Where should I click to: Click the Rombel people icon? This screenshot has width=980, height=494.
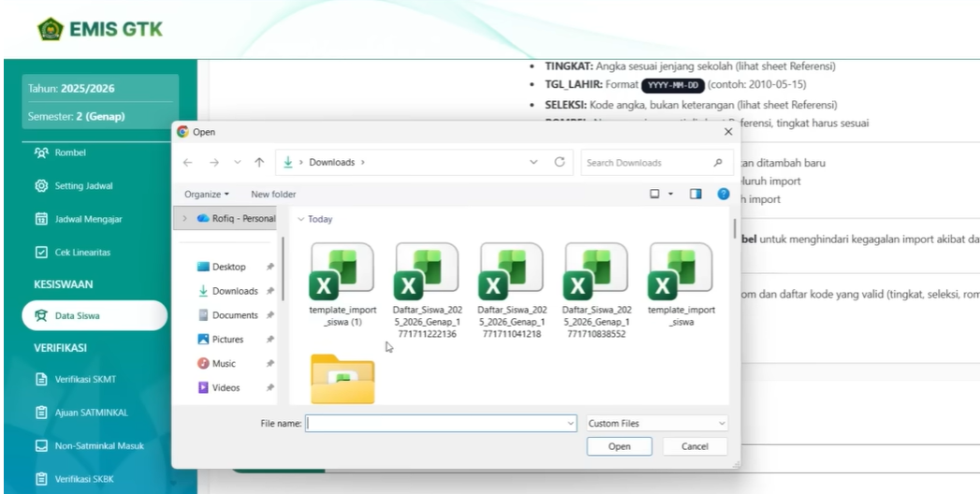click(41, 153)
